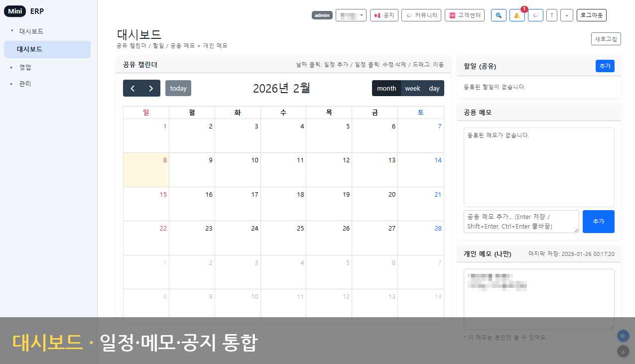The height and width of the screenshot is (364, 635).
Task: Click the admin badge
Action: click(x=322, y=15)
